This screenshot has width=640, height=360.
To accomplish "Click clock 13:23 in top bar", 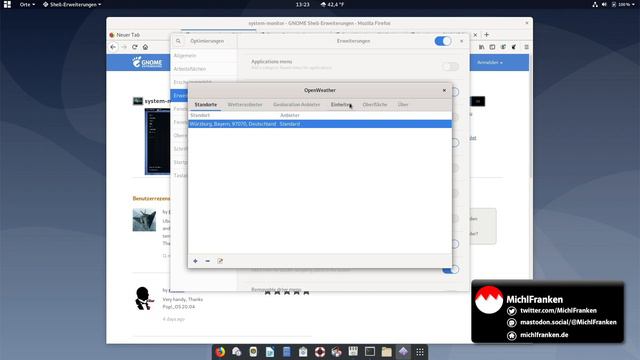I will click(302, 4).
